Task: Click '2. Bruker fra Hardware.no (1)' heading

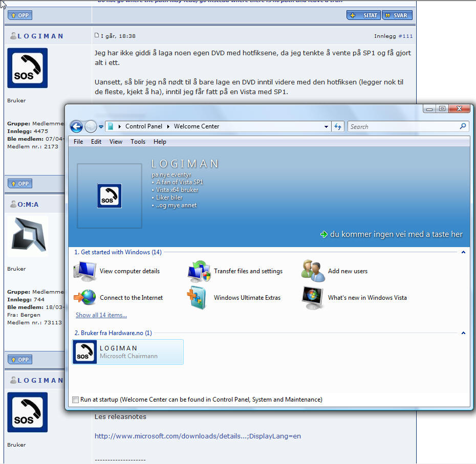Action: (113, 333)
